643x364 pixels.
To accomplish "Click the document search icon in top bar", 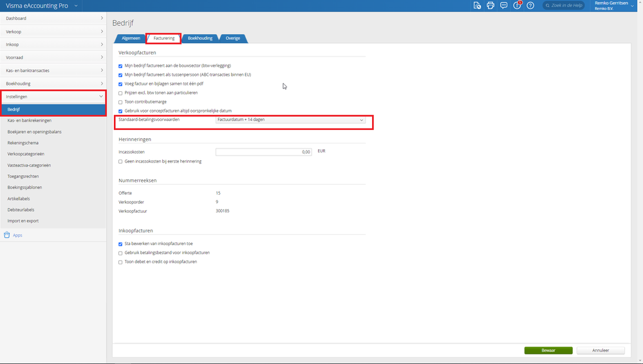I will pos(477,5).
